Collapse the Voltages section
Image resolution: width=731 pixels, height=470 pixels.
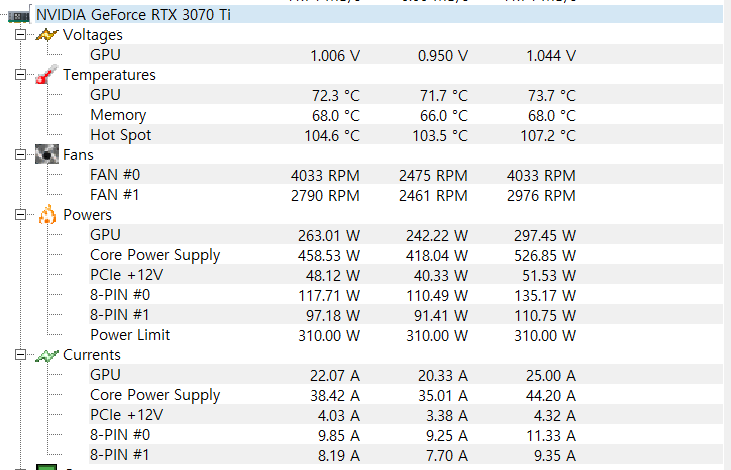21,35
